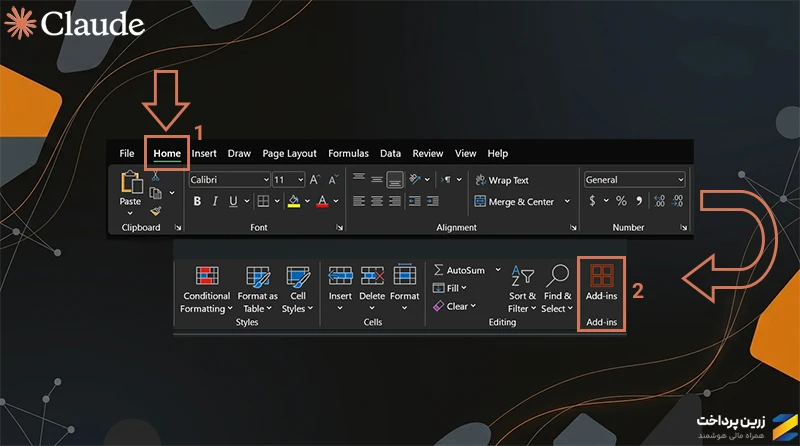Expand the Conditional Formatting menu
The image size is (800, 446).
tap(207, 289)
